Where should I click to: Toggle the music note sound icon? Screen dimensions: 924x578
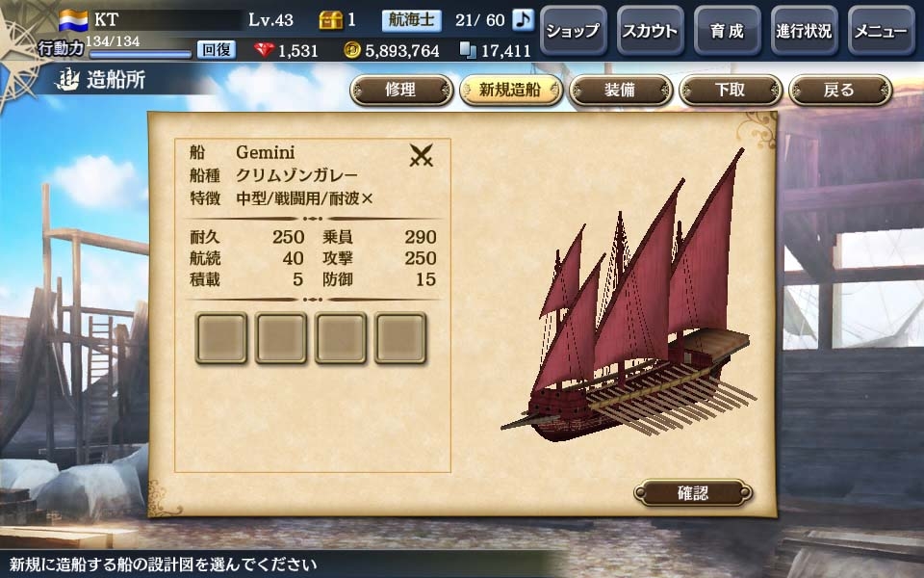point(522,20)
